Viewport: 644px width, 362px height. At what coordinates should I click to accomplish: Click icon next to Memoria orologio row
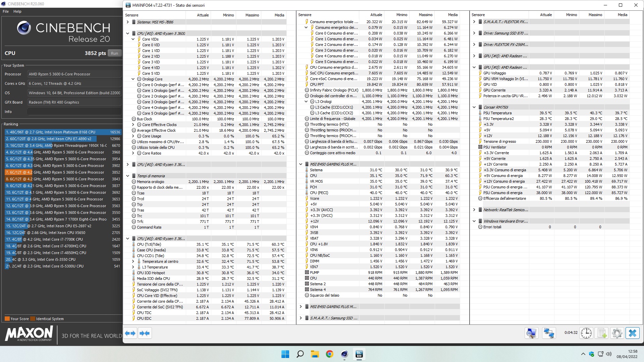[x=133, y=182]
